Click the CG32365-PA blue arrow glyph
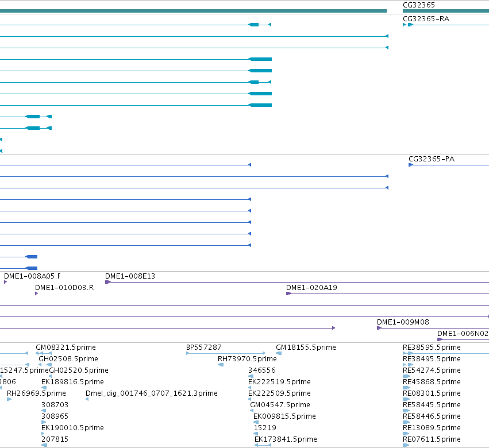Screen dimensions: 489x448 [411, 165]
